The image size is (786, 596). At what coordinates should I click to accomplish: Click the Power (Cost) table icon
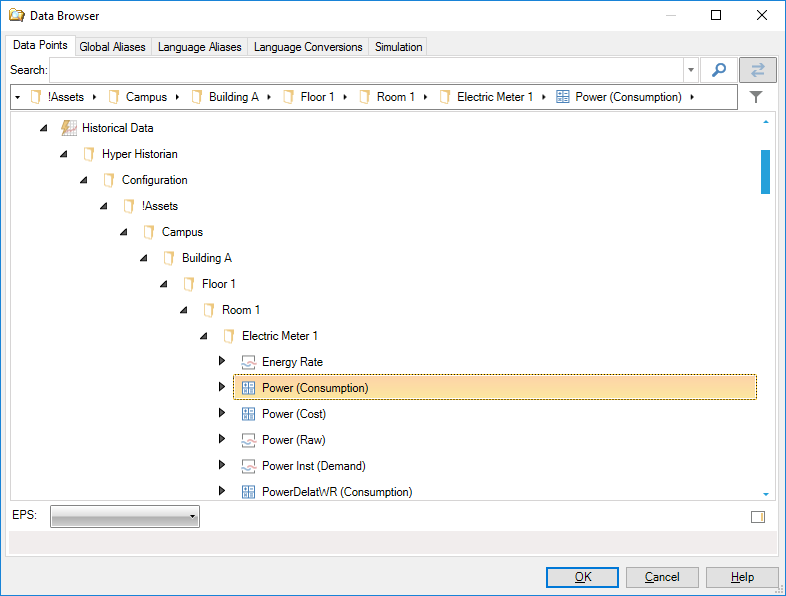pyautogui.click(x=249, y=414)
